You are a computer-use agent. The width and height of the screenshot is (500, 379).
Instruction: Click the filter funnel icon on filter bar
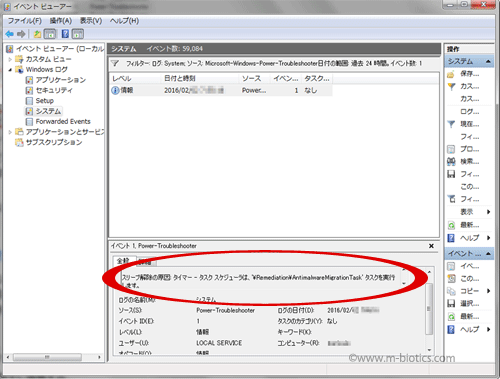coord(115,63)
